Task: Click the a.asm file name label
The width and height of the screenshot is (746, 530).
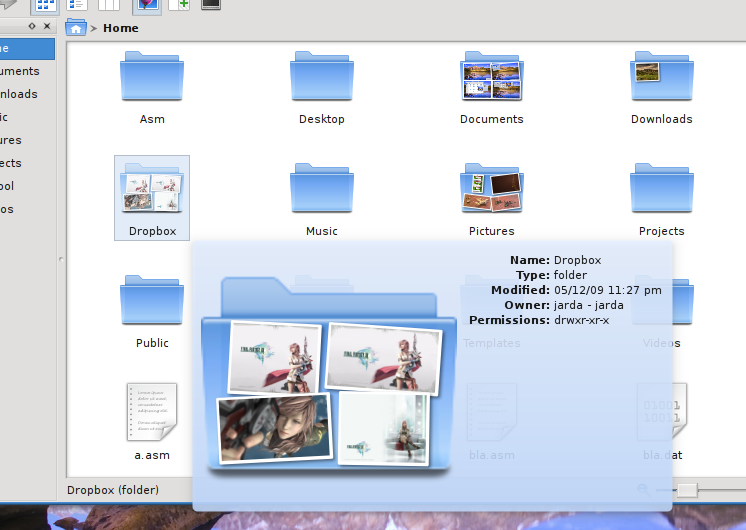Action: click(x=152, y=455)
